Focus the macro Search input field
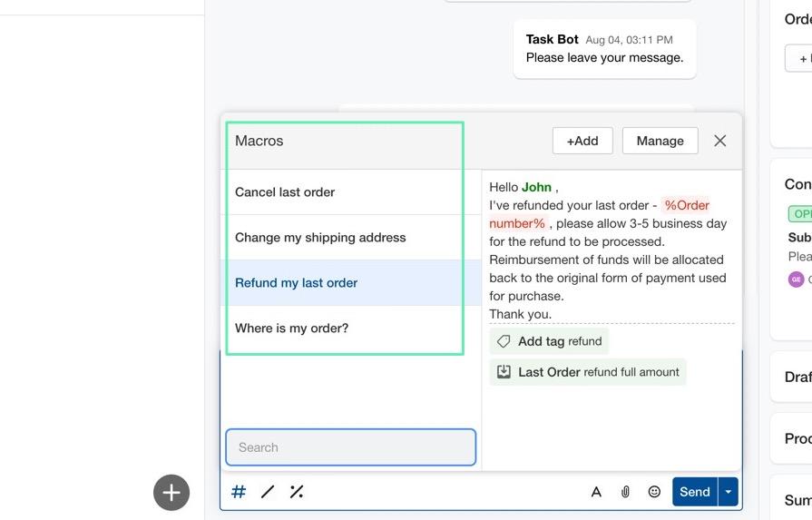812x520 pixels. [x=350, y=447]
